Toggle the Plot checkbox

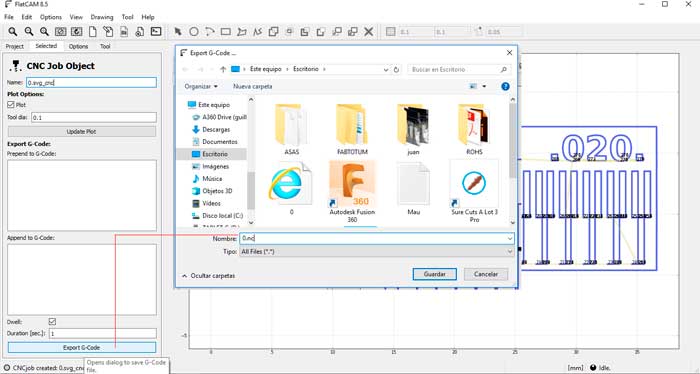click(11, 105)
